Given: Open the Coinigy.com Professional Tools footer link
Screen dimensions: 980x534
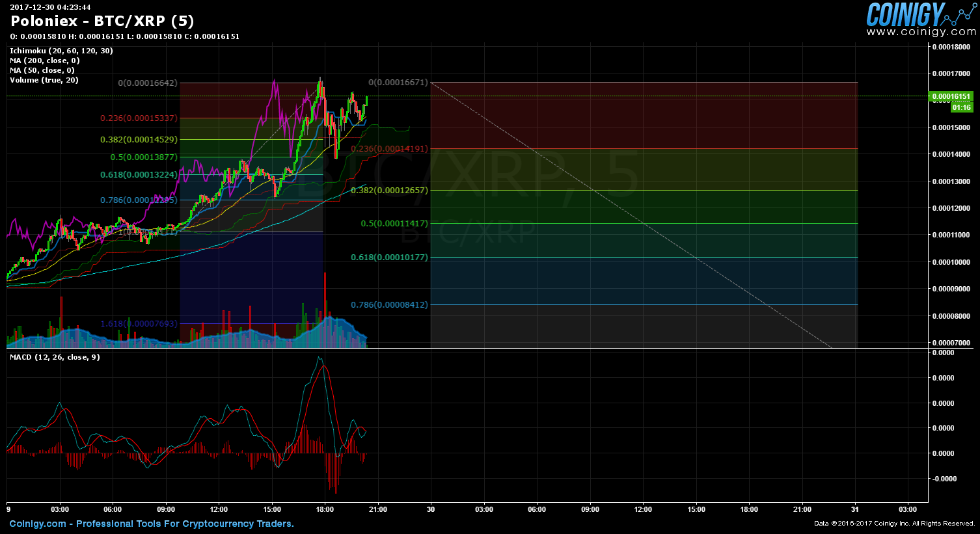Looking at the screenshot, I should point(152,524).
